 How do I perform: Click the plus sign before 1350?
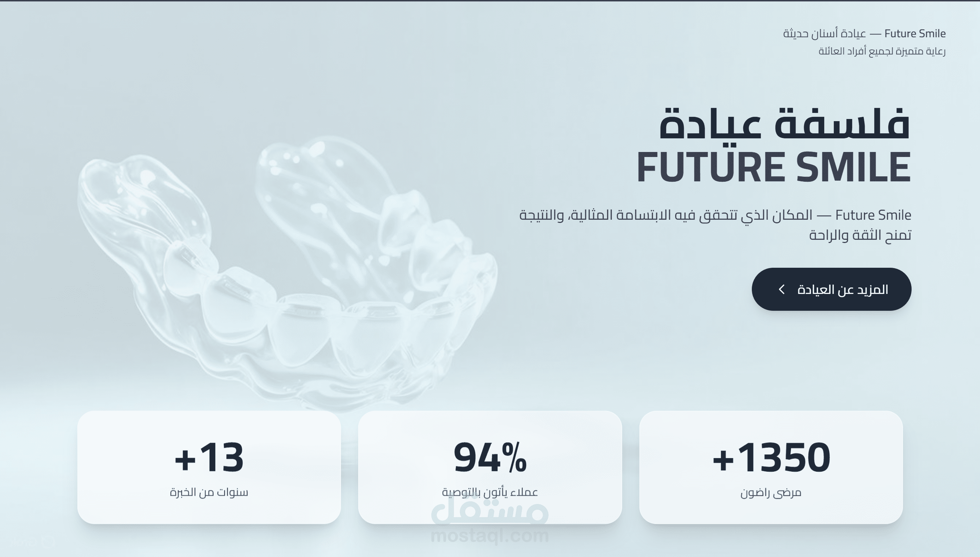[x=723, y=459]
